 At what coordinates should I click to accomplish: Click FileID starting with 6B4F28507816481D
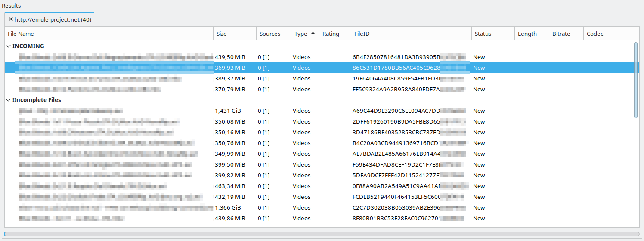(x=409, y=57)
